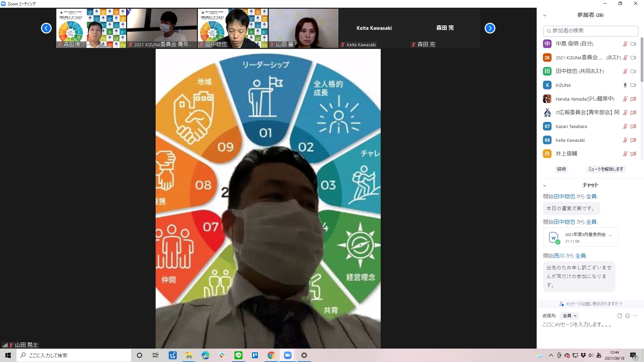This screenshot has width=644, height=362.
Task: Click Haruka Yamada profile avatar
Action: (547, 99)
